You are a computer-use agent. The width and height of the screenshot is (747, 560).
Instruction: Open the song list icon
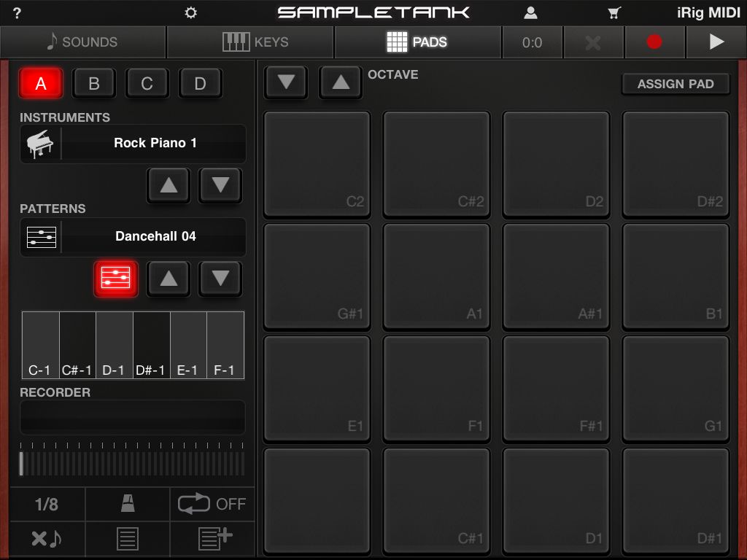[x=128, y=539]
